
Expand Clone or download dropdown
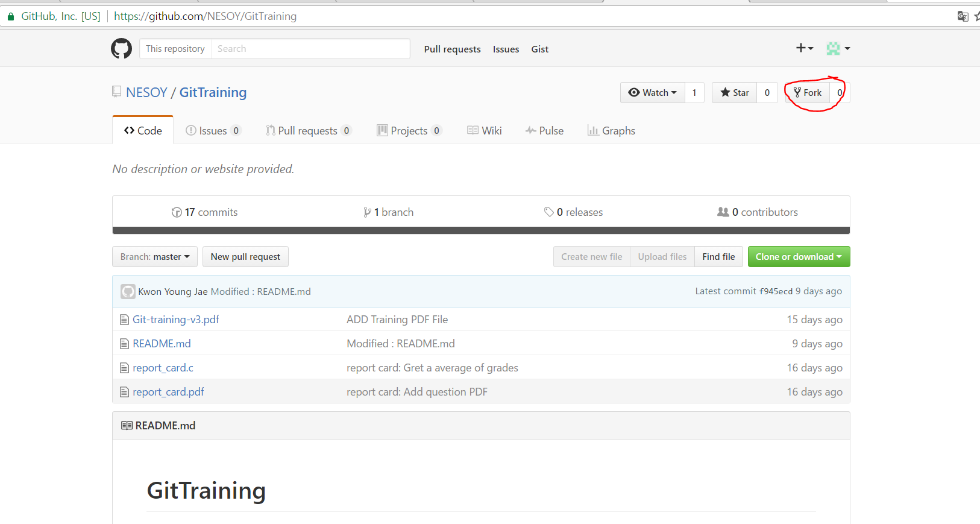pos(799,257)
